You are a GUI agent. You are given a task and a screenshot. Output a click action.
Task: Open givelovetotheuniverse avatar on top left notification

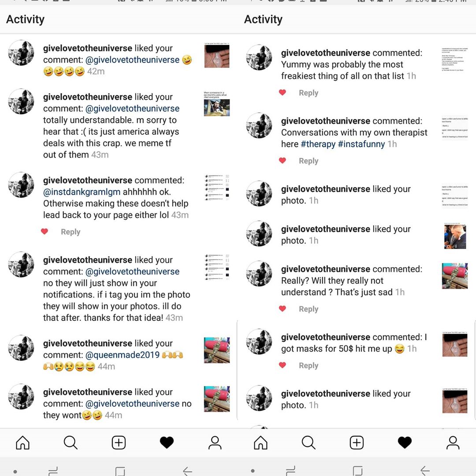click(x=21, y=52)
